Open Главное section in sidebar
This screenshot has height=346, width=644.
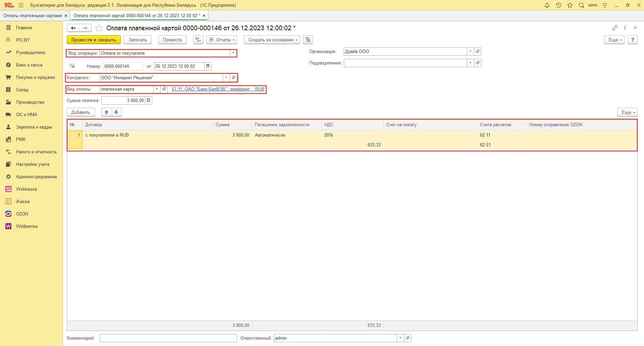point(24,28)
